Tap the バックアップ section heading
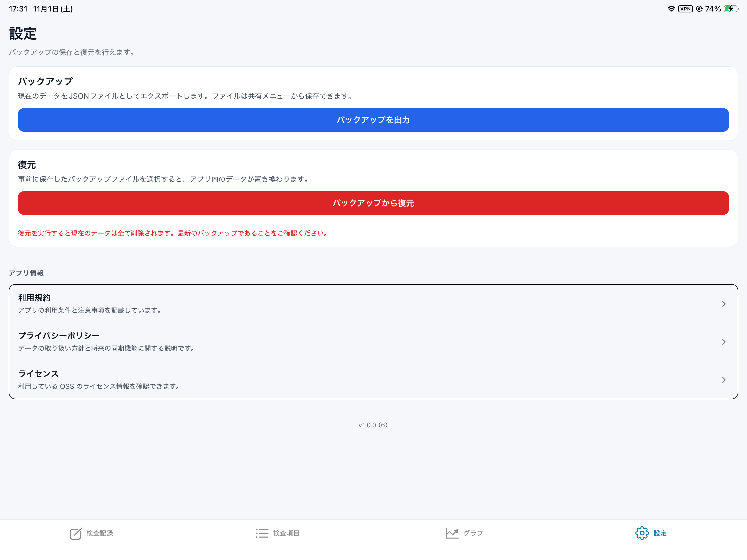Image resolution: width=747 pixels, height=560 pixels. (x=45, y=81)
